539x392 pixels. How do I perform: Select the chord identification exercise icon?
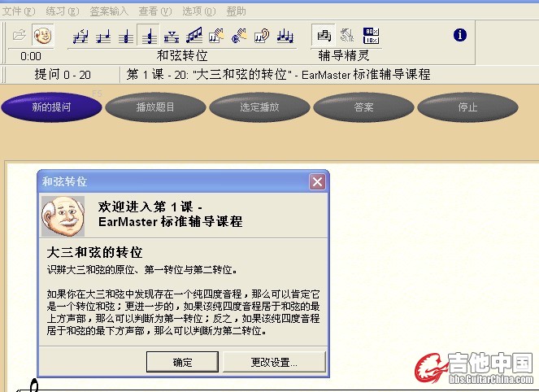pyautogui.click(x=125, y=36)
